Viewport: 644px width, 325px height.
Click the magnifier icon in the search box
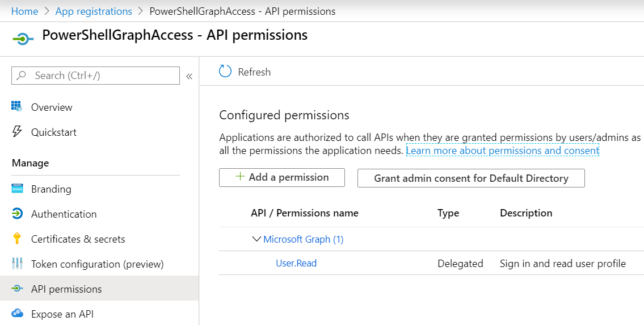pyautogui.click(x=22, y=76)
